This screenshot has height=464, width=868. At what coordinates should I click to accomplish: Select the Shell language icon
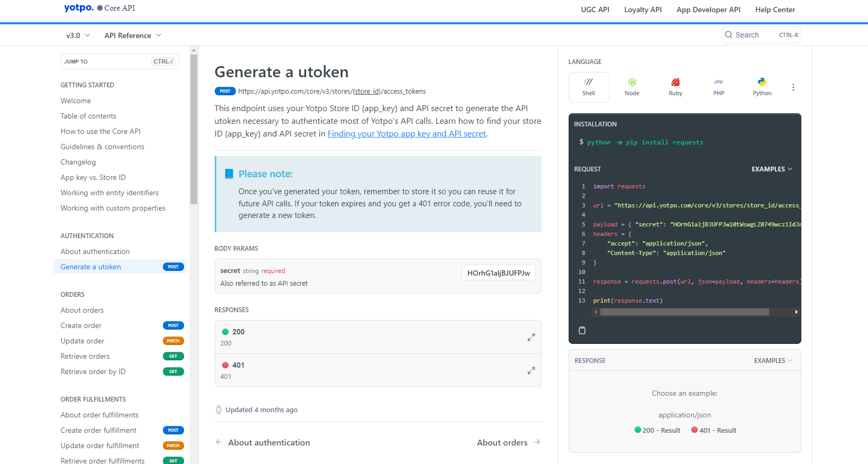tap(589, 87)
